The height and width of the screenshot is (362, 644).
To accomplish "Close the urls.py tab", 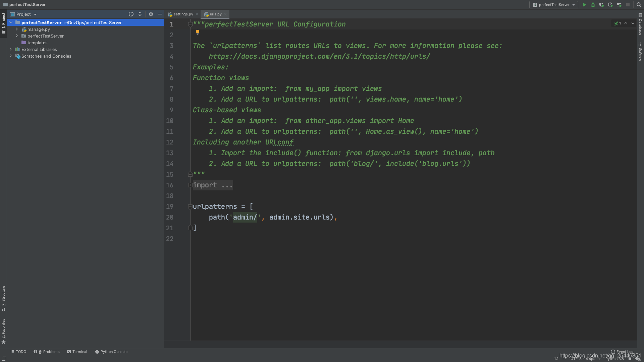I will (225, 14).
